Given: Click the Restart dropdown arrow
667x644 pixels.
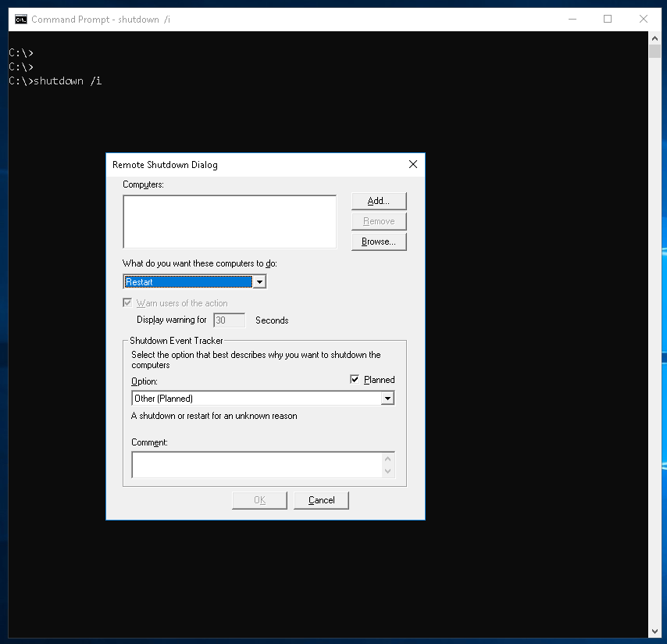Looking at the screenshot, I should point(259,282).
